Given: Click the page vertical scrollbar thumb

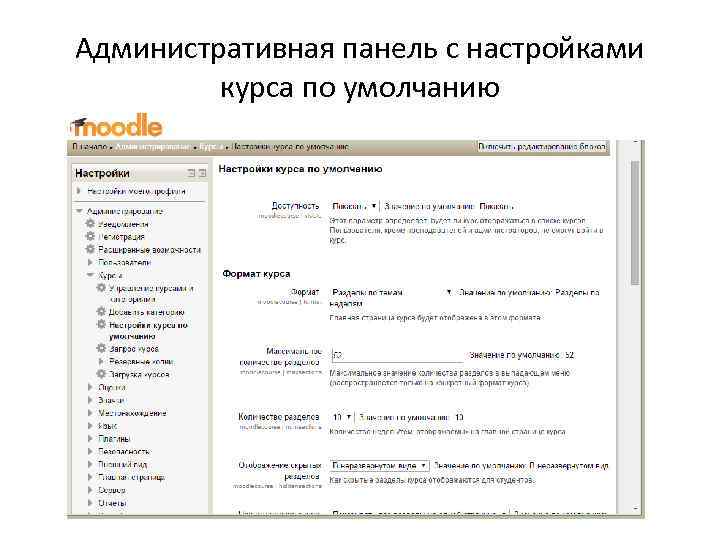Looking at the screenshot, I should 635,223.
